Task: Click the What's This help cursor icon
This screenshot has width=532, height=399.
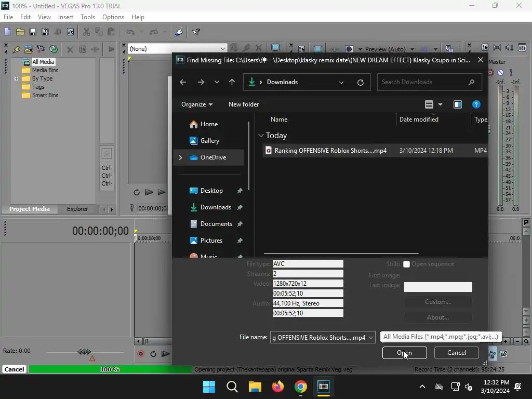Action: [196, 32]
